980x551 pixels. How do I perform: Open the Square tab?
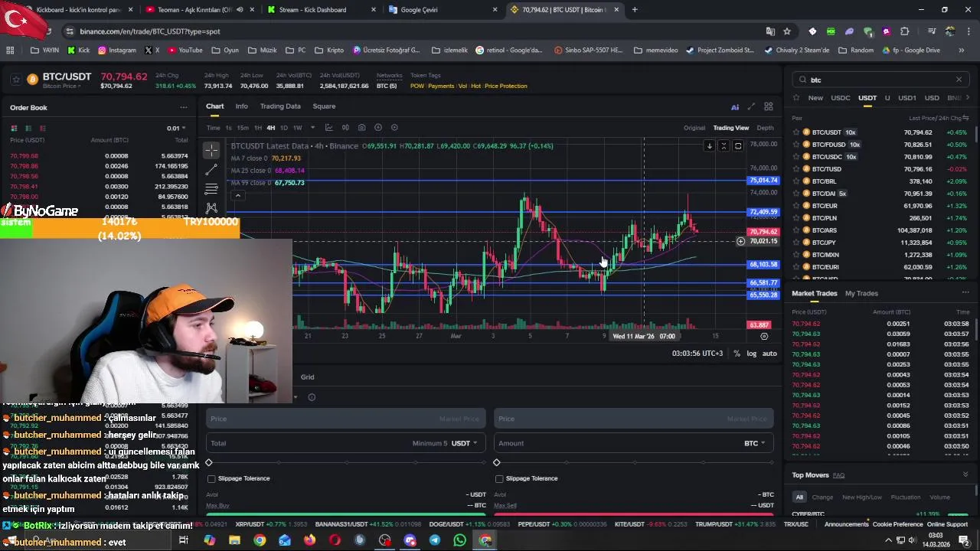pyautogui.click(x=324, y=106)
